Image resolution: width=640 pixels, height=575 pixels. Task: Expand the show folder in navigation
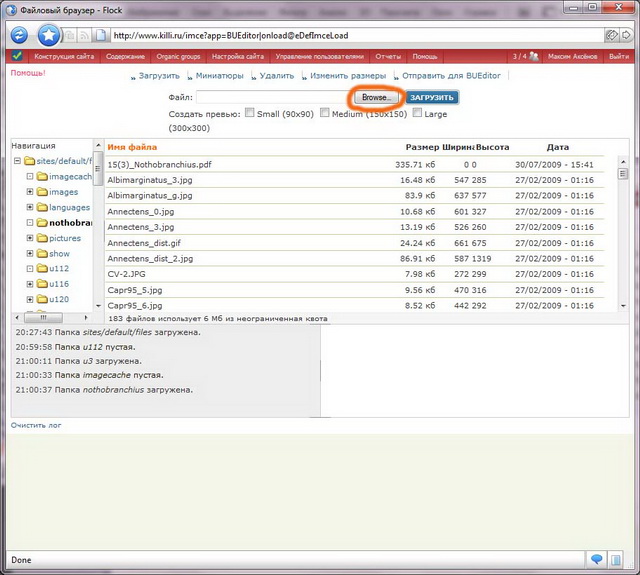(30, 253)
